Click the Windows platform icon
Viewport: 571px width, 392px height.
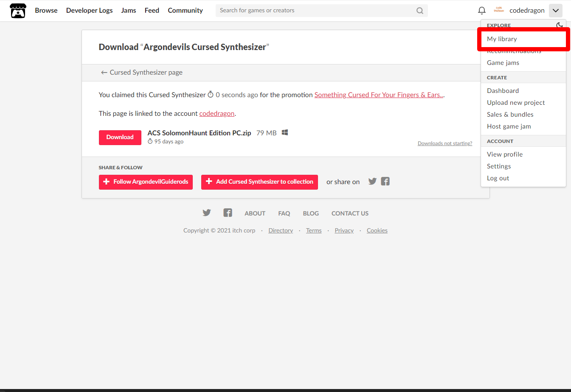(x=285, y=133)
